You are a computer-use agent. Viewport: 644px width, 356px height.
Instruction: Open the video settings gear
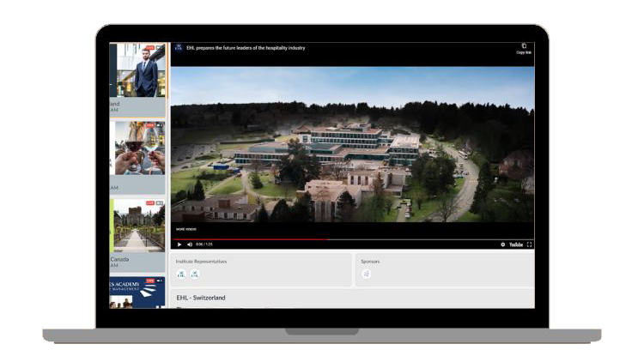pos(502,244)
